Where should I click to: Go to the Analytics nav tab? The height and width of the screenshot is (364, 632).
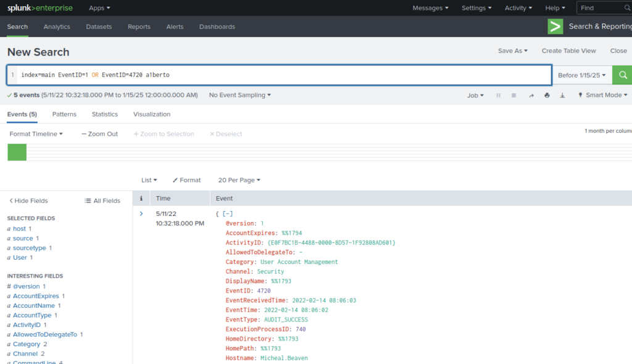(x=57, y=27)
